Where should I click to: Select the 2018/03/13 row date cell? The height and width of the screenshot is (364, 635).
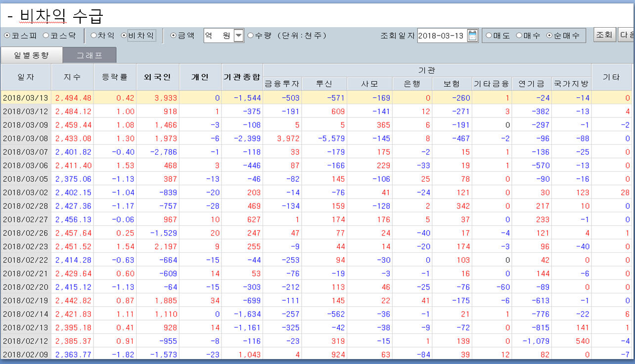(26, 98)
